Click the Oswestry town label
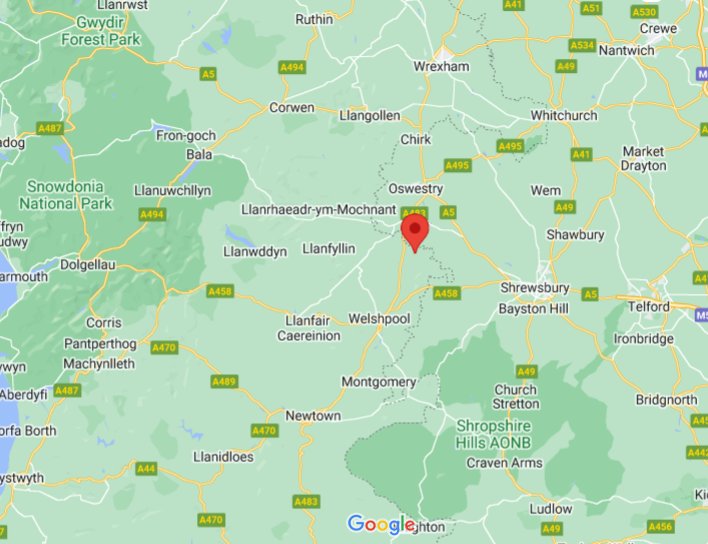Screen dimensions: 708x544 click(415, 189)
